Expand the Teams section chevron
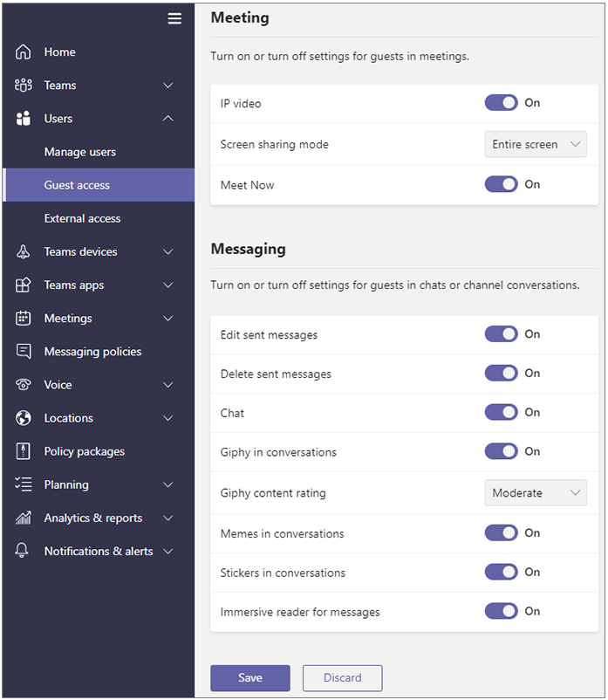608x700 pixels. point(168,86)
